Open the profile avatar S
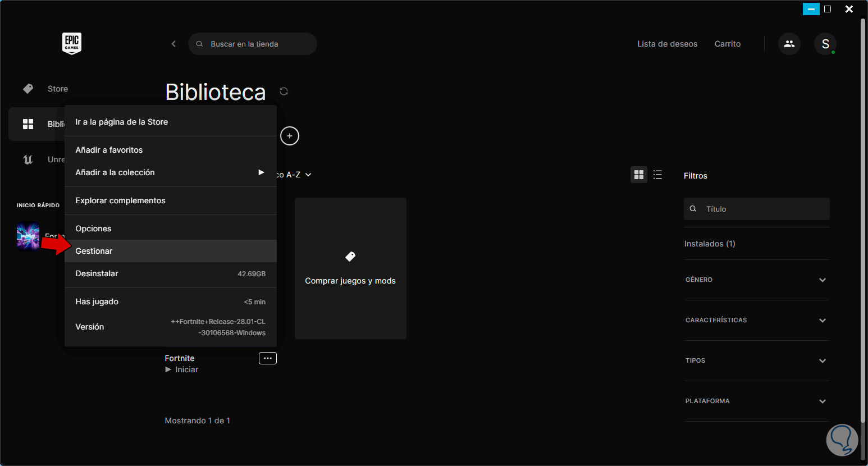This screenshot has width=868, height=466. tap(825, 44)
